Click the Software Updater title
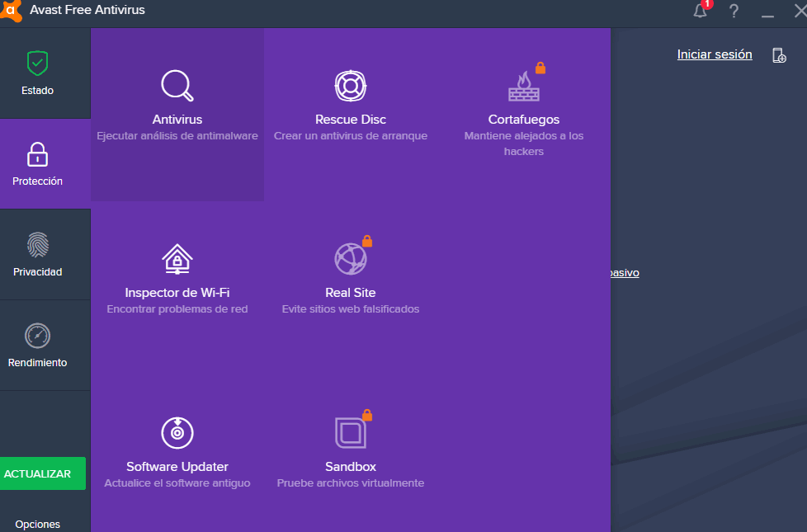The image size is (807, 532). click(x=177, y=467)
